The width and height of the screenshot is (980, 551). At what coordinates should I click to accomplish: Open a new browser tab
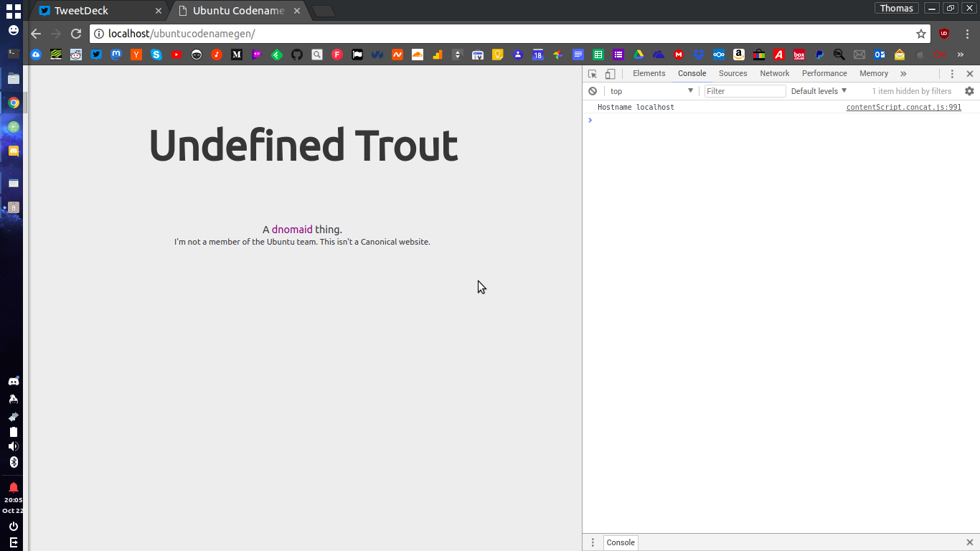point(324,11)
